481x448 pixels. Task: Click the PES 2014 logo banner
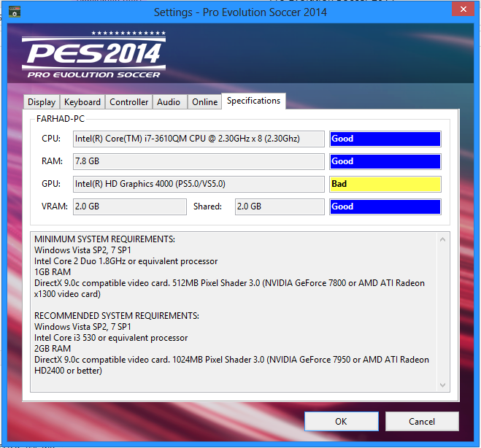(94, 54)
